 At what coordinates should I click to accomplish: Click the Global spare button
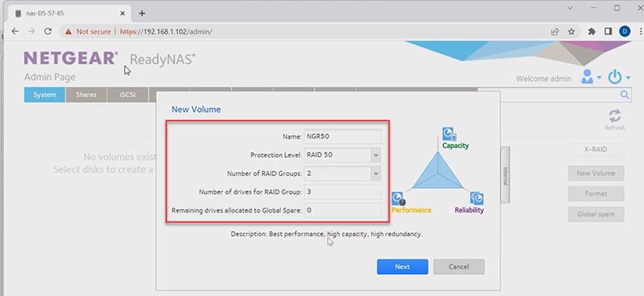pos(596,214)
